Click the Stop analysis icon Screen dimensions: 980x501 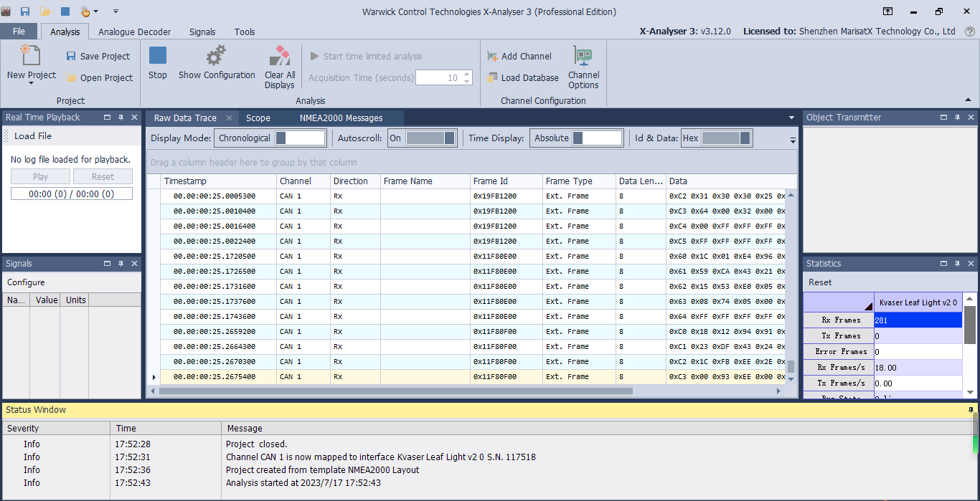point(158,56)
